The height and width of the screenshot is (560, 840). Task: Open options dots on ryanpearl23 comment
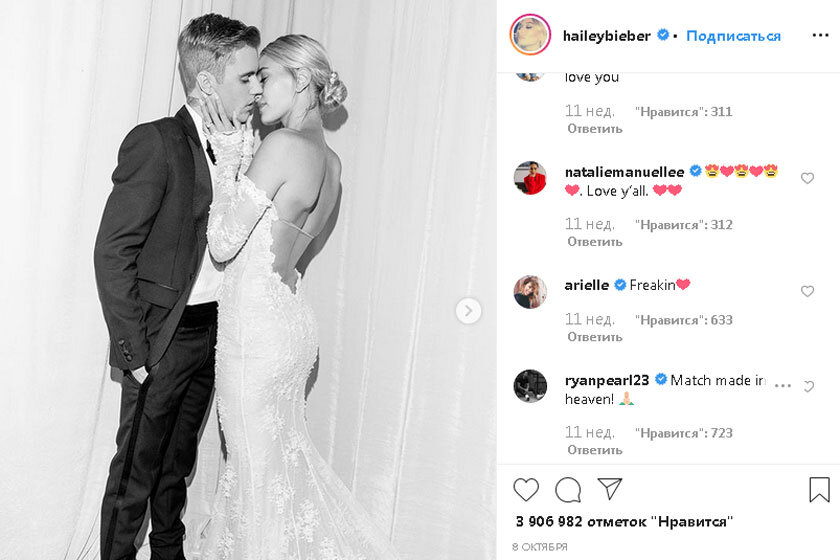[783, 385]
